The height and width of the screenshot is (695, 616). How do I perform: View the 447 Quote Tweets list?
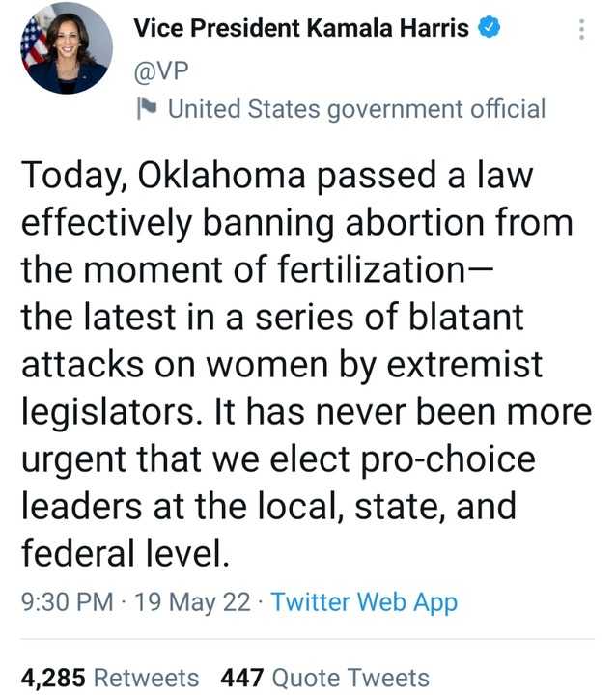point(324,678)
